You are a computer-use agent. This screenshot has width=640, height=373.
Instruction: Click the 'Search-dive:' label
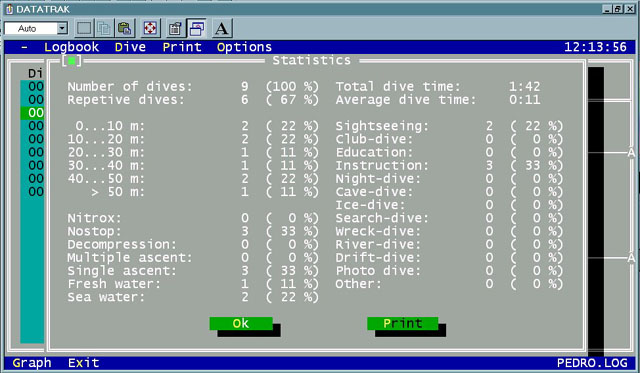382,218
